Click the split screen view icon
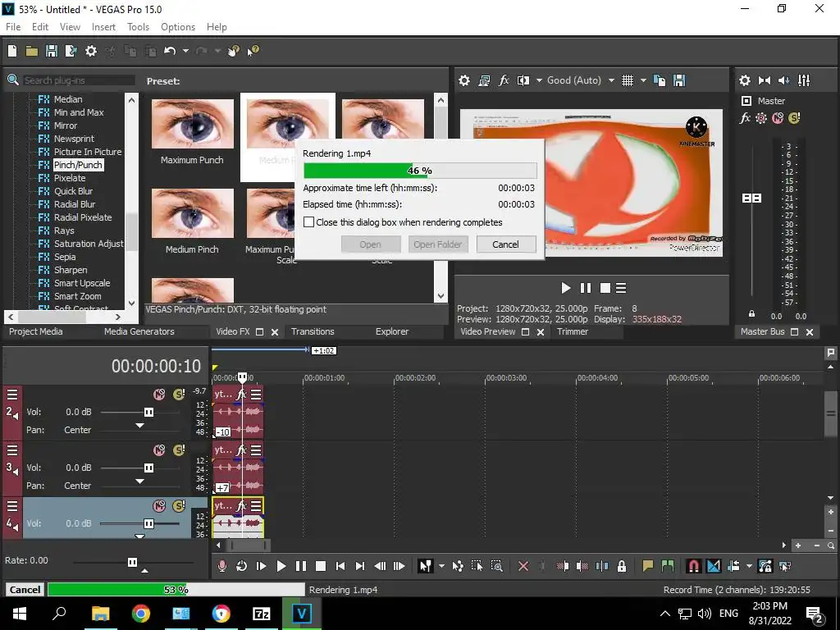Screen dimensions: 840x630 coord(523,80)
